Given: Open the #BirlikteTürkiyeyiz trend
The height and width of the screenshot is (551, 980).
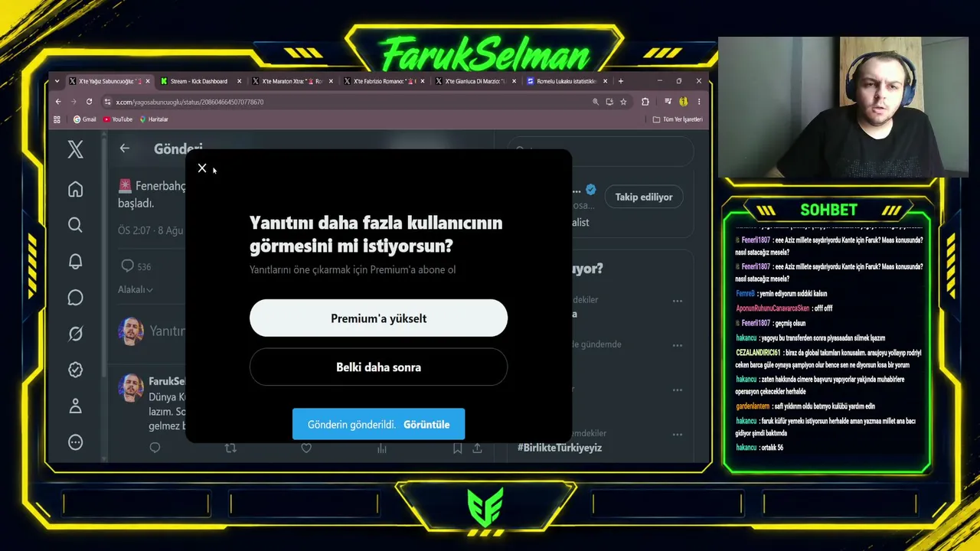Looking at the screenshot, I should (560, 448).
